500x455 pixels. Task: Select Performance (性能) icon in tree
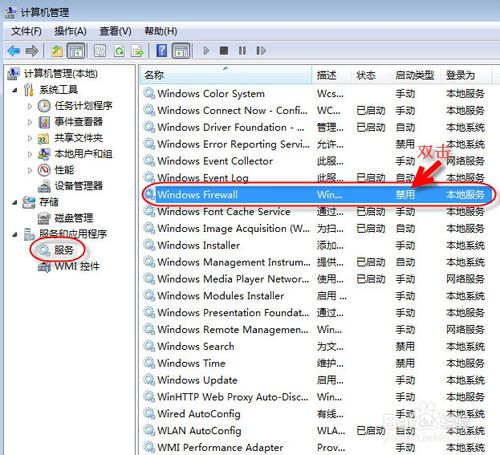[44, 170]
